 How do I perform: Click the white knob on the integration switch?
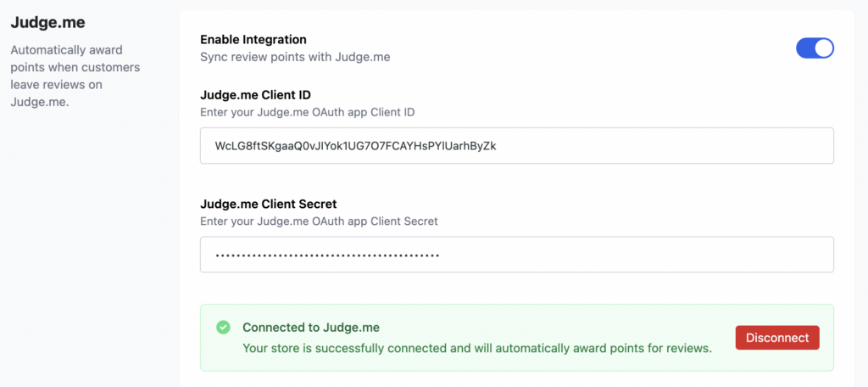pyautogui.click(x=823, y=48)
